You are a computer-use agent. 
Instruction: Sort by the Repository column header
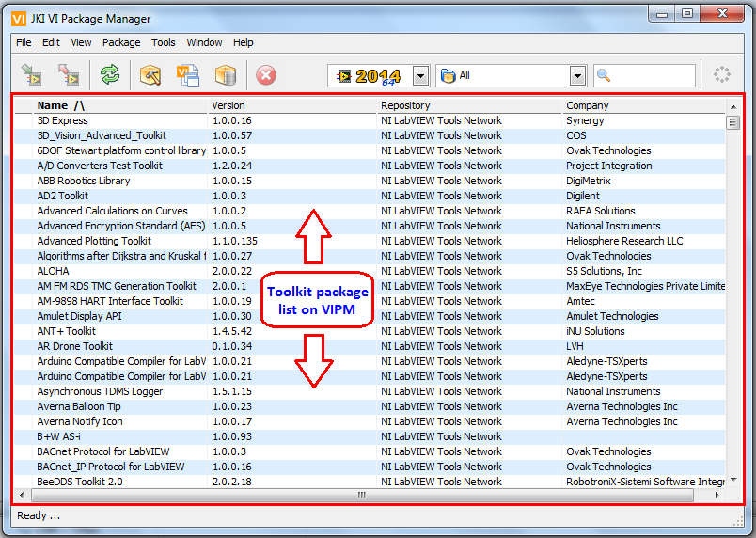point(469,105)
